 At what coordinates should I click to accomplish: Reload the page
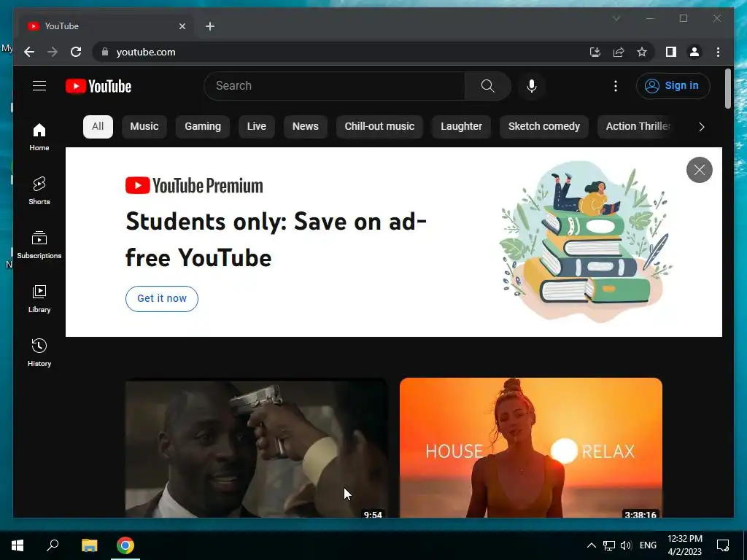tap(76, 52)
